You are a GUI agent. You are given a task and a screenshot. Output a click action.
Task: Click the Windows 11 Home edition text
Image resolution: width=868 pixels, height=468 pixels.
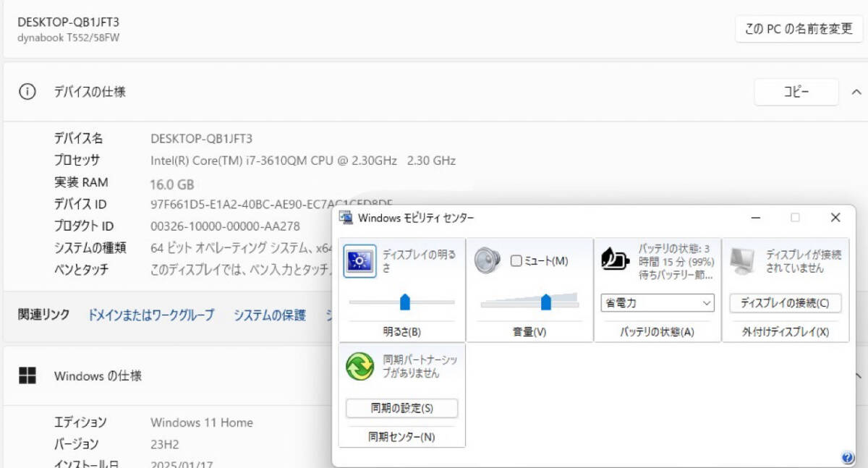tap(202, 422)
